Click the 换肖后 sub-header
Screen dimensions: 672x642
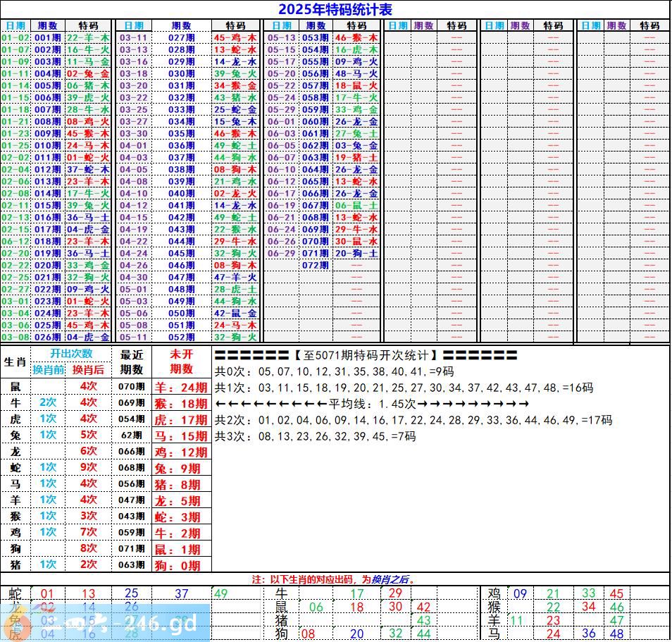coord(88,370)
